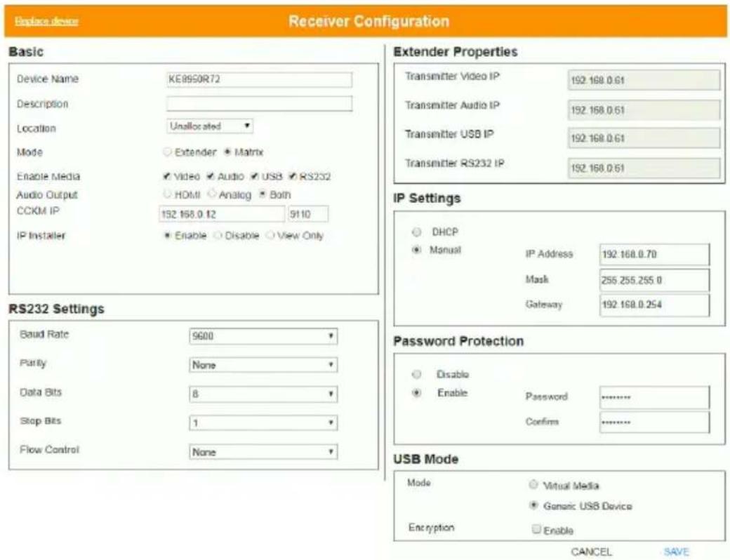Focus the empty Description field
This screenshot has height=560, width=730.
click(259, 103)
